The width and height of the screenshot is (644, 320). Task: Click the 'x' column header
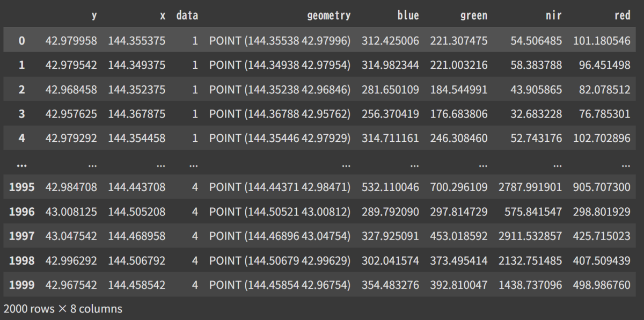coord(163,16)
